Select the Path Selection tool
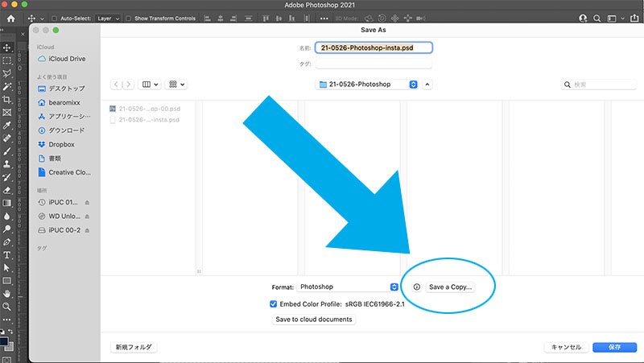The width and height of the screenshot is (644, 363). point(7,268)
